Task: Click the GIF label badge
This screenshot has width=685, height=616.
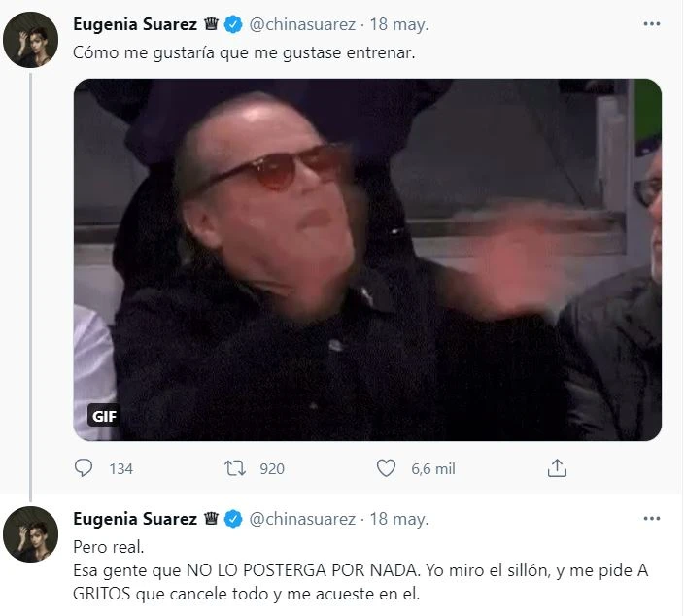Action: point(104,416)
